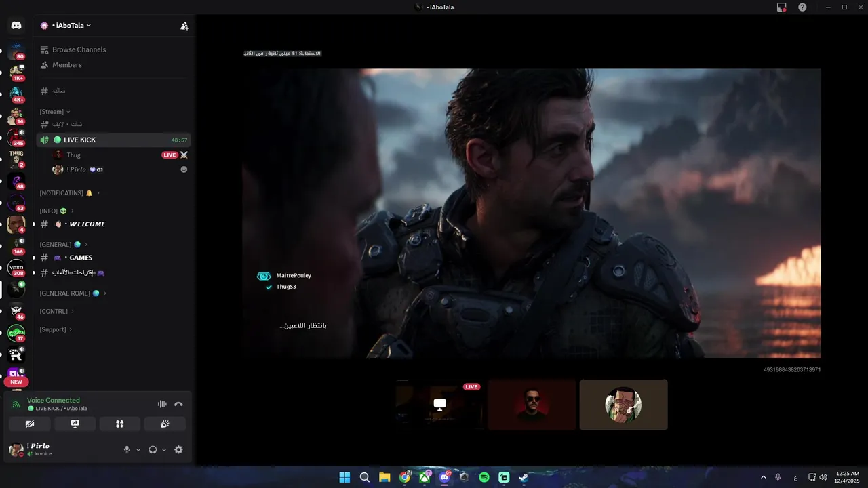Click the crossed swords icon beside Thug
This screenshot has width=868, height=488.
[x=184, y=155]
